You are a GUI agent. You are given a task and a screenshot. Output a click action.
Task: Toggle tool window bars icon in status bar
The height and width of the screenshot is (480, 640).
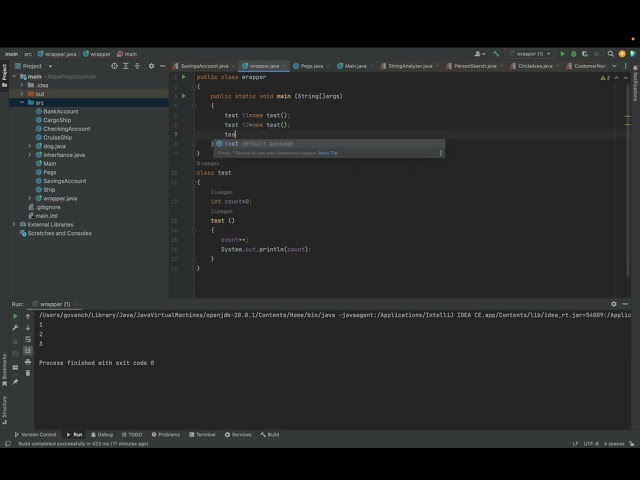coord(8,444)
